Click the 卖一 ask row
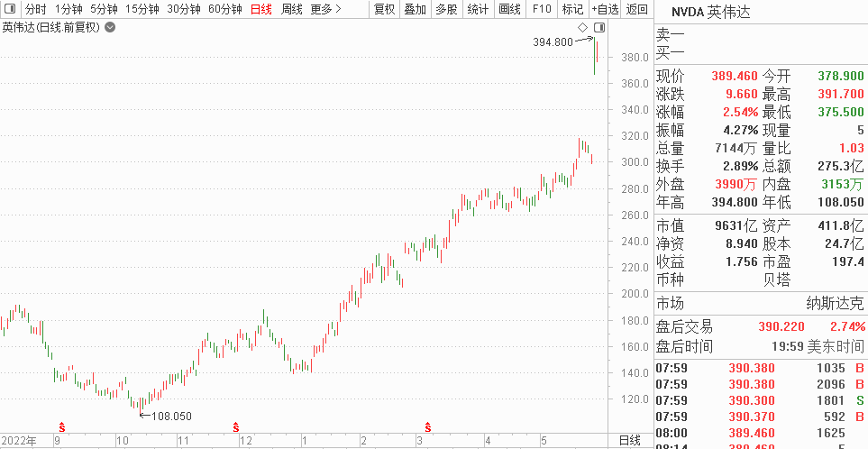868x449 pixels. 760,35
